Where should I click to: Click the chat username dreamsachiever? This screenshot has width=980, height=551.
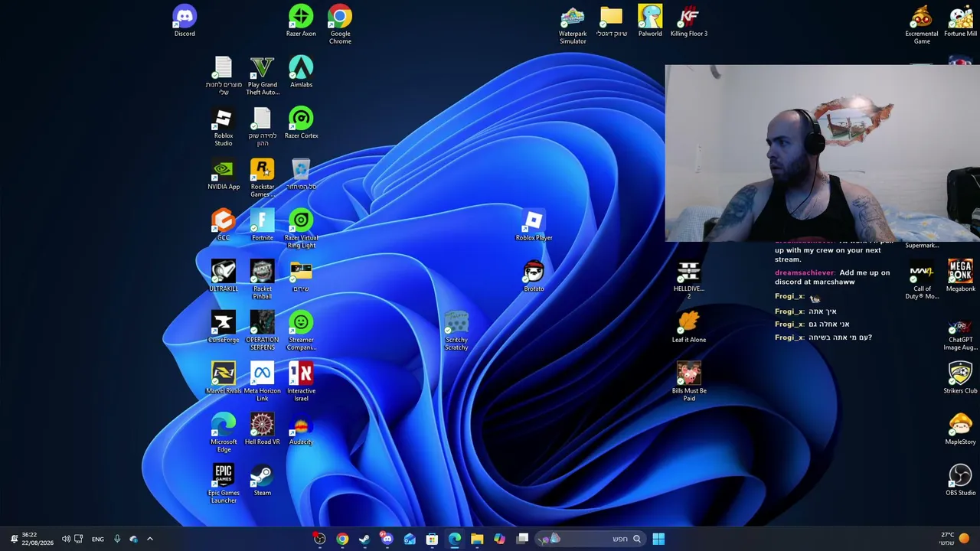click(x=804, y=272)
